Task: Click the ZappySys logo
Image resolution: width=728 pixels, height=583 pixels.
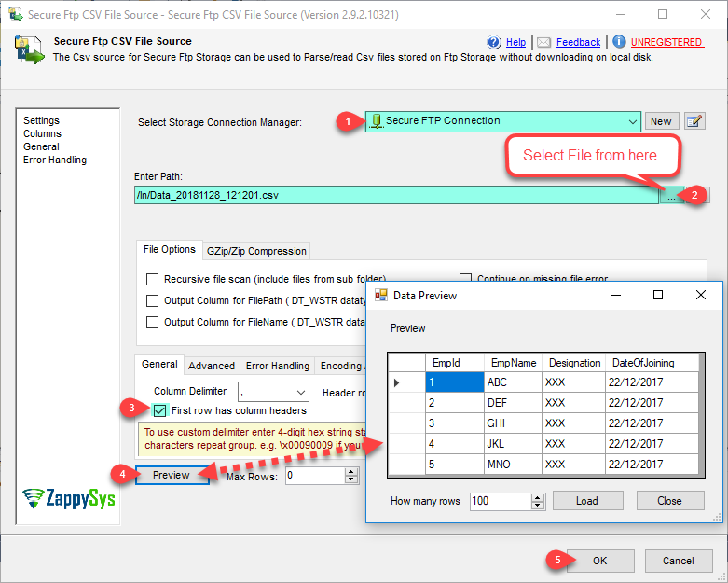Action: pos(69,498)
